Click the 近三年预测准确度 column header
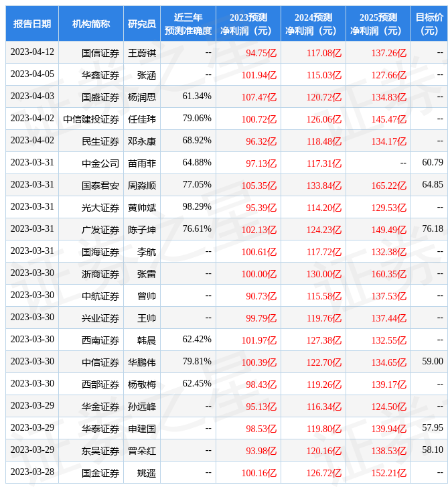Viewport: 448px width, 489px height. [x=188, y=23]
